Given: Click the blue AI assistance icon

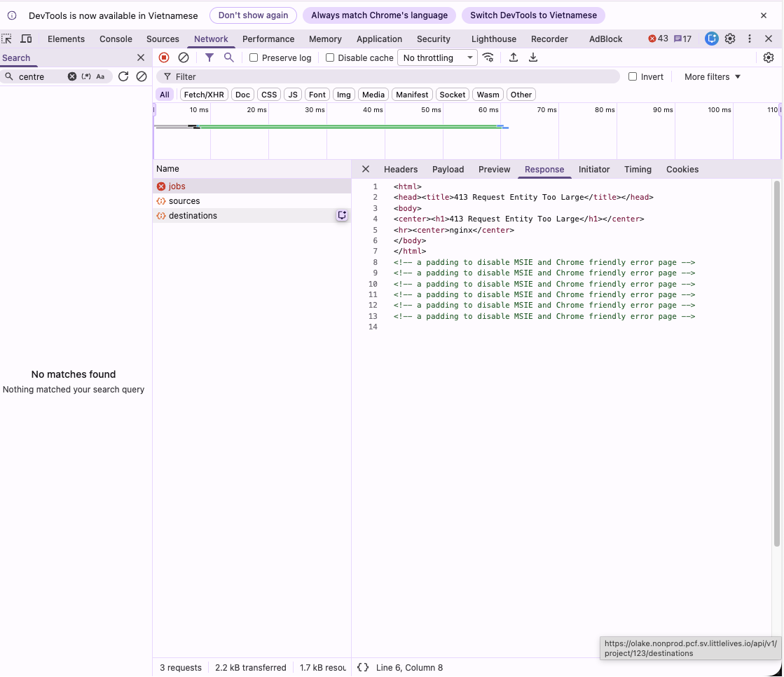Looking at the screenshot, I should point(712,39).
